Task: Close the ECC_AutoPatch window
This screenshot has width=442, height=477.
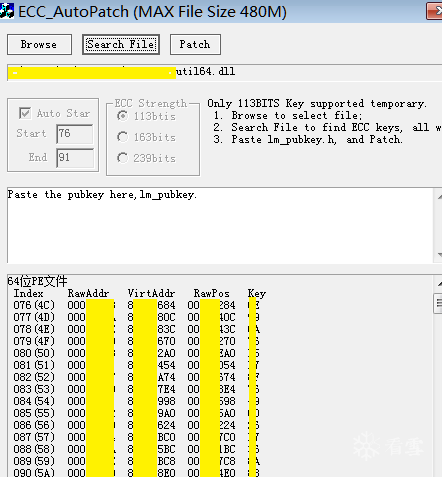Action: click(435, 11)
